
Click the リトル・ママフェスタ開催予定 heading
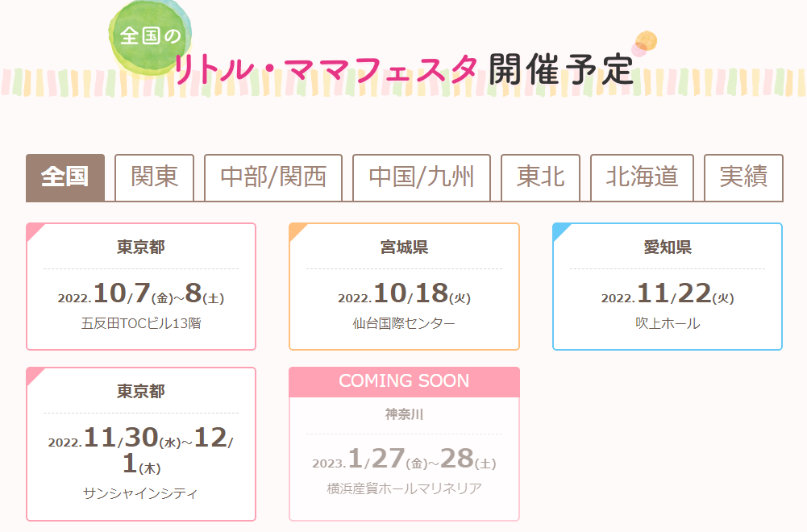pyautogui.click(x=403, y=69)
